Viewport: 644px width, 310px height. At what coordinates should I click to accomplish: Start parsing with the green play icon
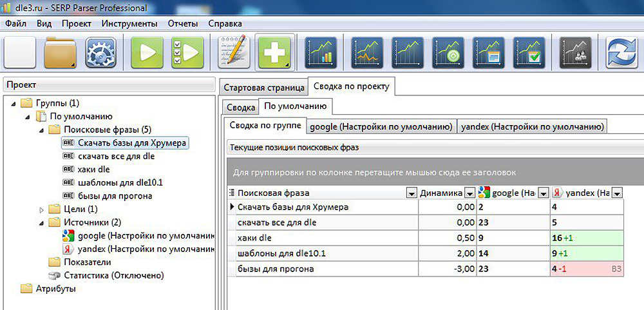tap(147, 52)
